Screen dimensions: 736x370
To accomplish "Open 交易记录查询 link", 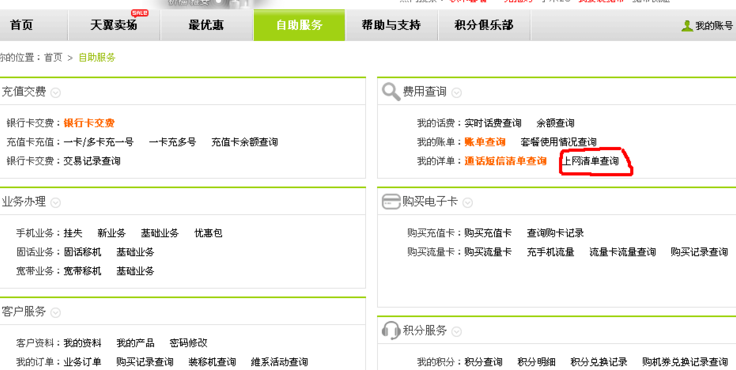I will [92, 161].
